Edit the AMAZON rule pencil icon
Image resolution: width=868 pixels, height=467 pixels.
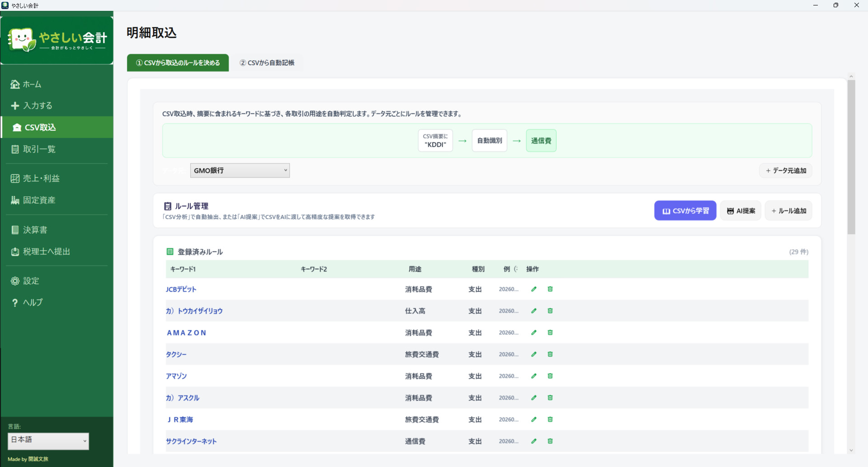(x=534, y=333)
